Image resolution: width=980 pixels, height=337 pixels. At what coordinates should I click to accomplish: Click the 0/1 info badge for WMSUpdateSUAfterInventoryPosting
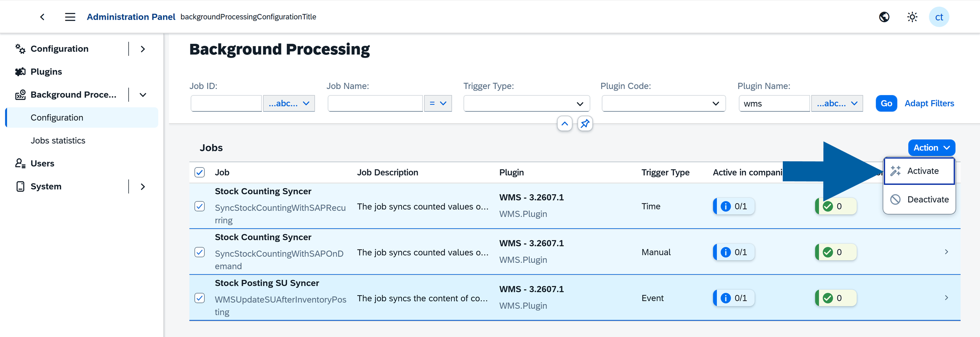(734, 298)
